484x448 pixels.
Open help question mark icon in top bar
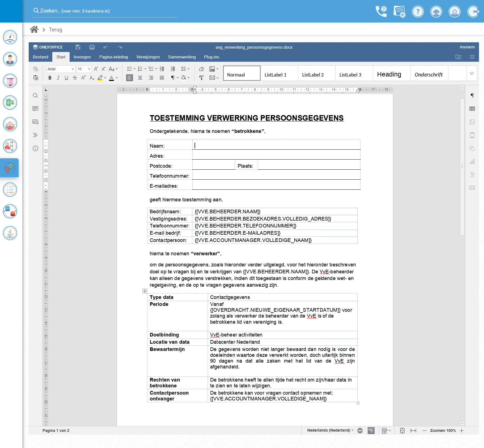418,11
